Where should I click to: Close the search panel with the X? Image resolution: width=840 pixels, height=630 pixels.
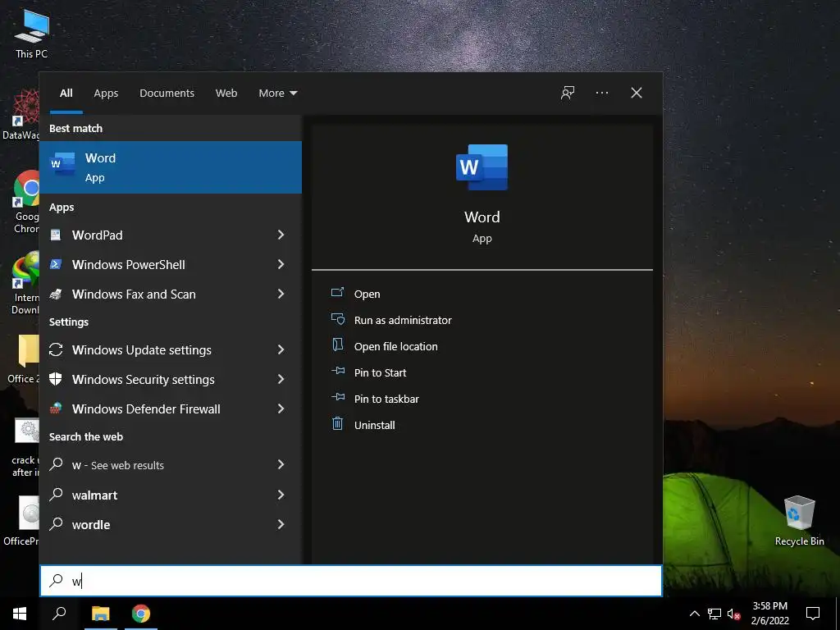click(x=637, y=93)
